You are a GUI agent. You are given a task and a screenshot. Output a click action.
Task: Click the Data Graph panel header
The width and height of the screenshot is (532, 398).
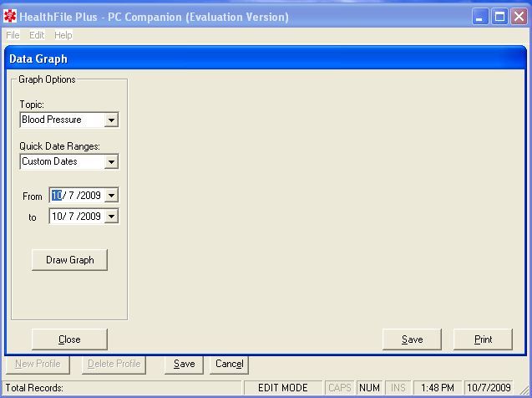coord(266,59)
